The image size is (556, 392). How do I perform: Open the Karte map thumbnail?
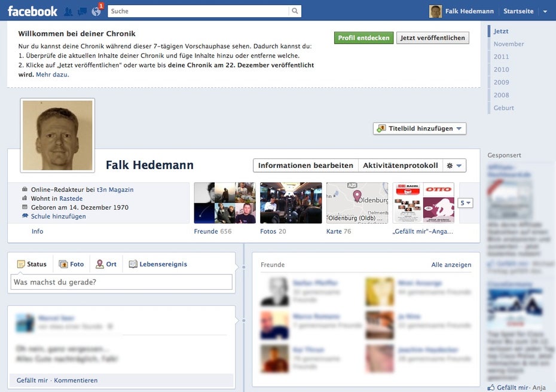tap(357, 203)
